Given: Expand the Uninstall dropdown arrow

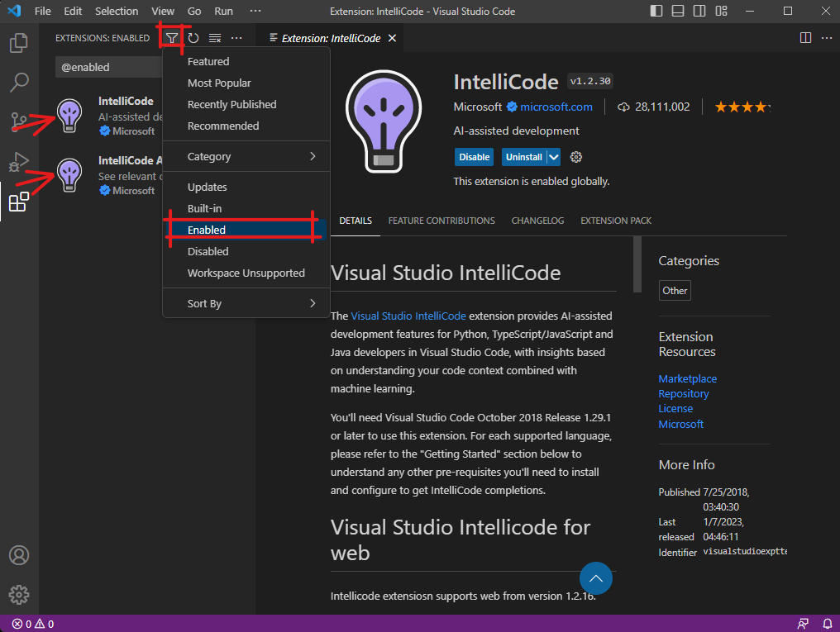Looking at the screenshot, I should (554, 157).
